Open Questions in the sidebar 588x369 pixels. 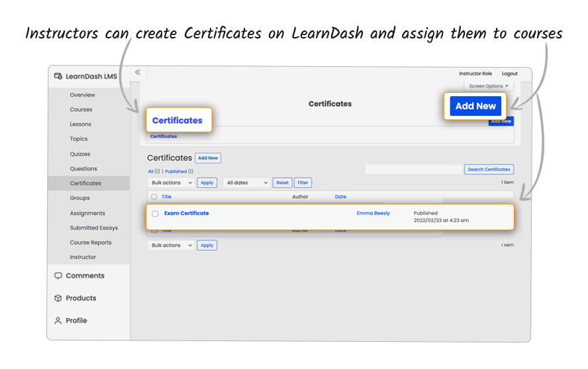(83, 169)
